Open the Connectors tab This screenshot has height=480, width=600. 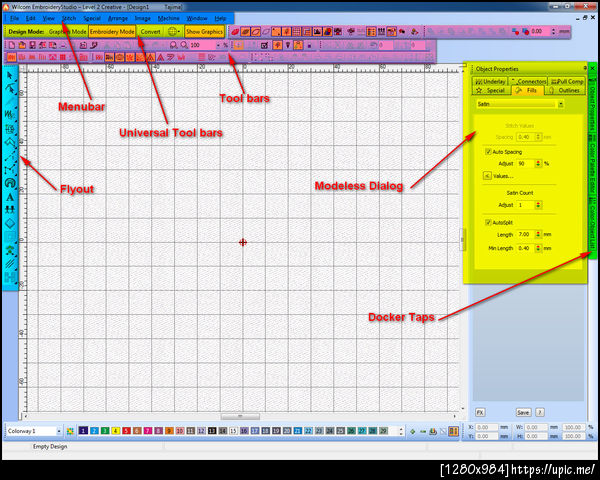coord(528,81)
